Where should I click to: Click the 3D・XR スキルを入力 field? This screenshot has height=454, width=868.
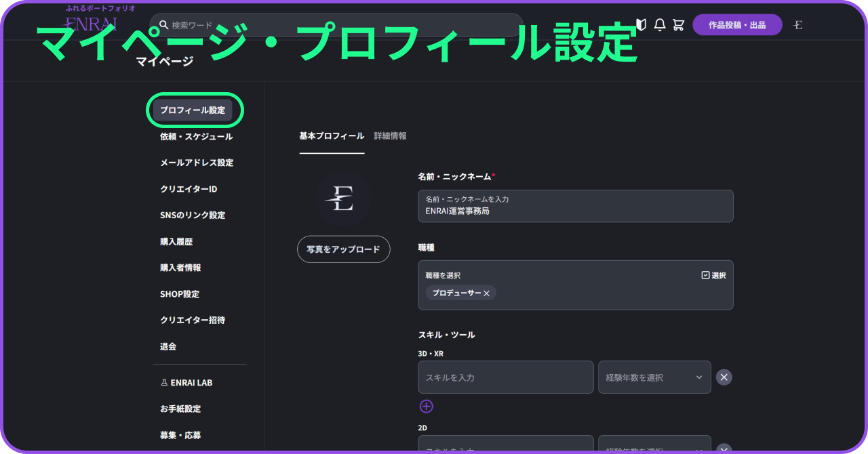(506, 377)
